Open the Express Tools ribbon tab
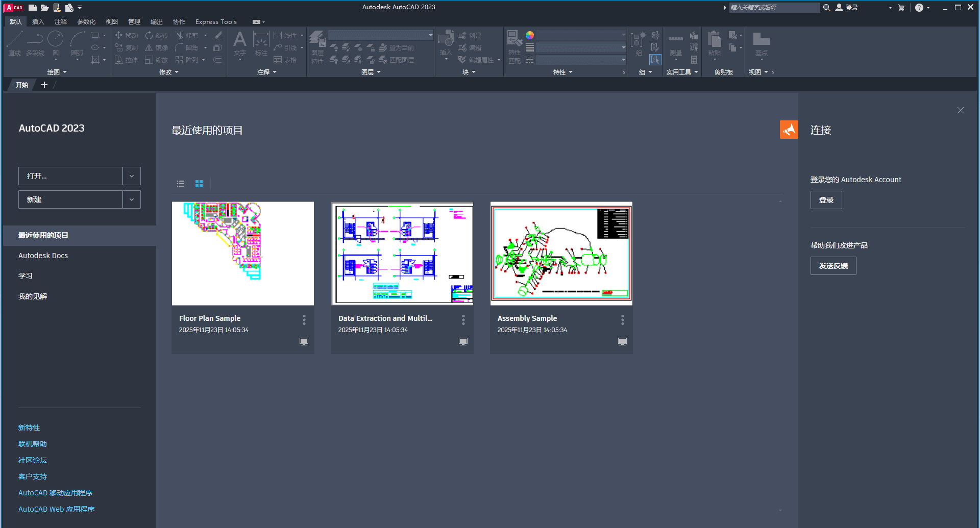The width and height of the screenshot is (980, 528). click(x=216, y=21)
